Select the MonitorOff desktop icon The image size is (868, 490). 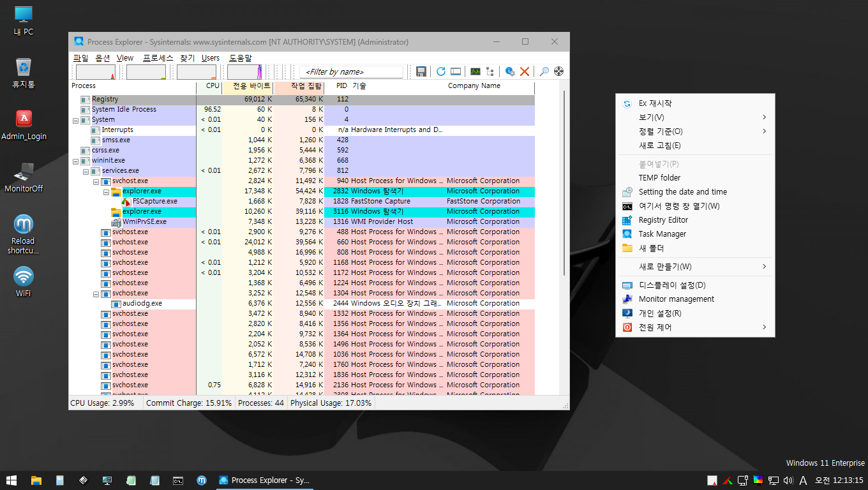pos(24,177)
